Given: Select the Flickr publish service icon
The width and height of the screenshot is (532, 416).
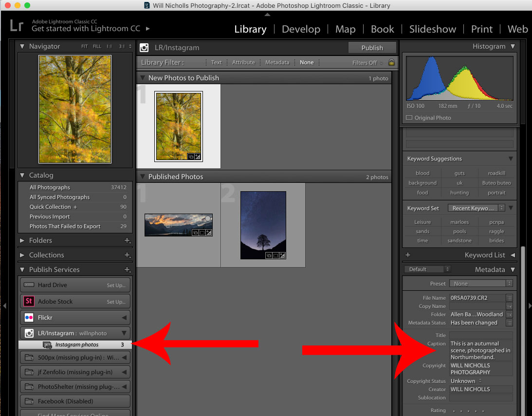Looking at the screenshot, I should click(x=30, y=317).
